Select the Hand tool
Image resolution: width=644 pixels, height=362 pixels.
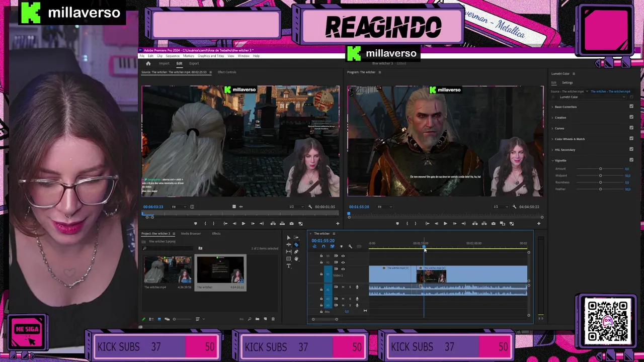click(296, 258)
